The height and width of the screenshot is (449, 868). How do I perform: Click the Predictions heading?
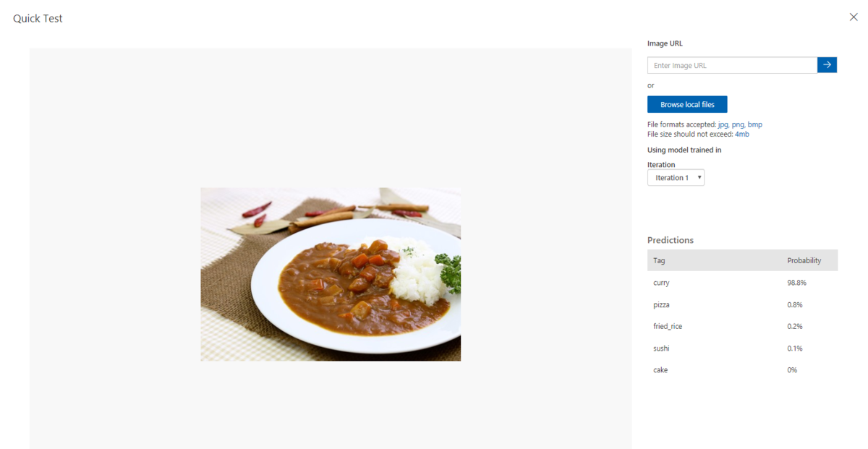(x=671, y=240)
